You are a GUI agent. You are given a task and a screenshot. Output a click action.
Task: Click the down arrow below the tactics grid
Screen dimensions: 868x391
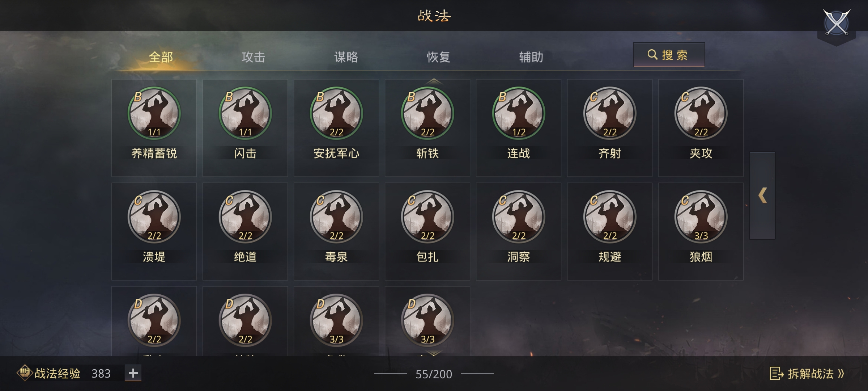coord(434,353)
